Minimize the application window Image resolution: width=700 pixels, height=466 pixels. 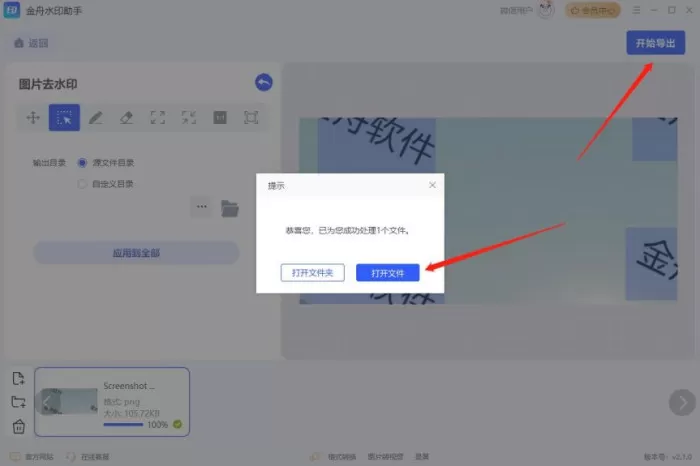click(654, 10)
